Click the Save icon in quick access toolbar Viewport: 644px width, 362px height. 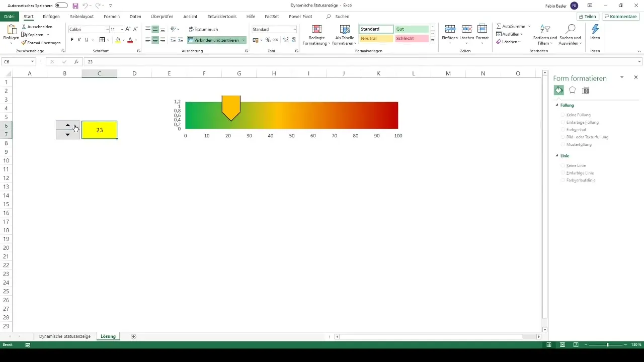coord(75,6)
